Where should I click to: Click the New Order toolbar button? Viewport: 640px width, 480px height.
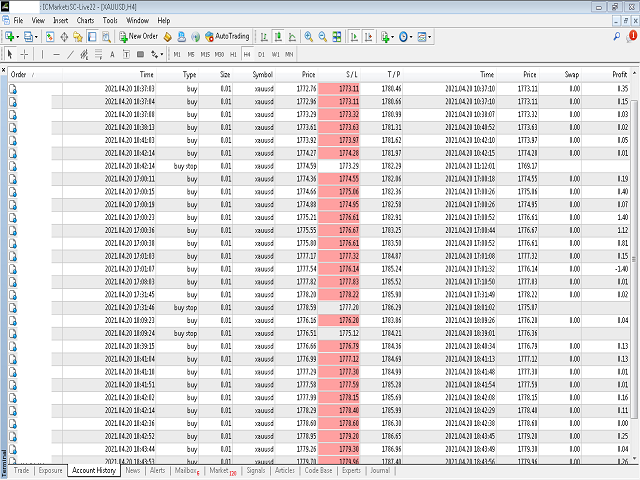pos(137,36)
